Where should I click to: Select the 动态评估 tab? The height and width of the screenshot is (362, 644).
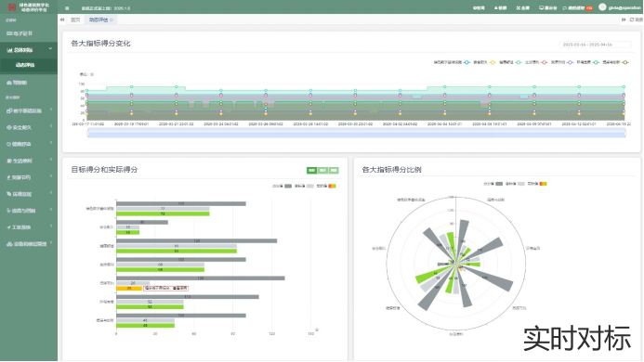point(99,19)
